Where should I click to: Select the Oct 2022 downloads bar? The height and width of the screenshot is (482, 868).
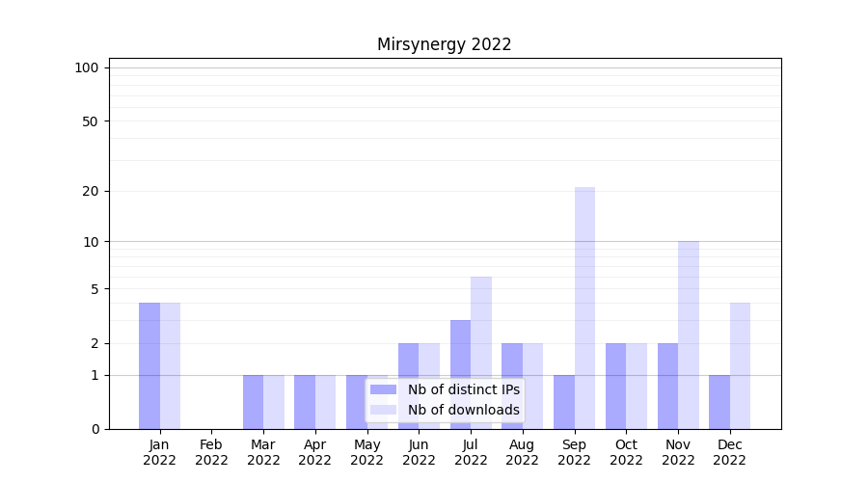point(637,386)
